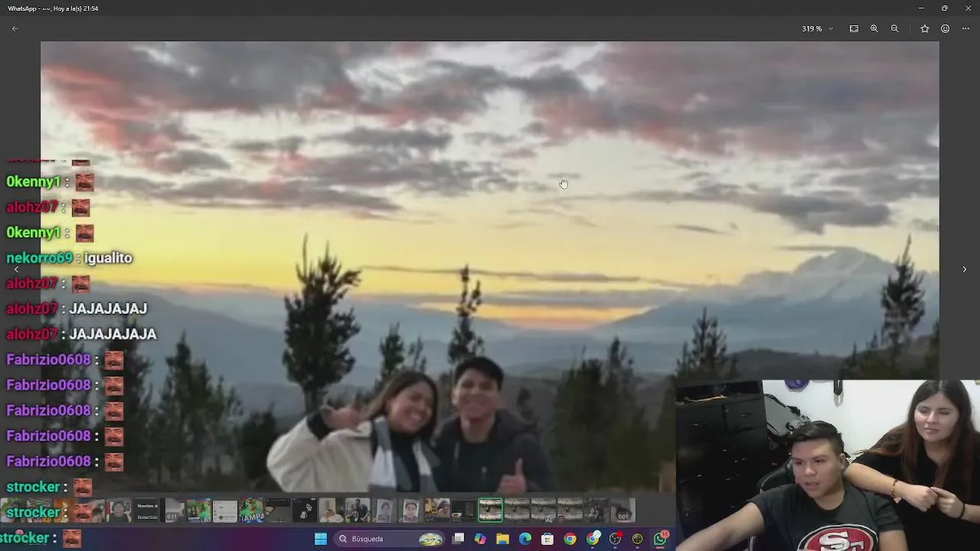Open Microsoft Edge from the taskbar

pyautogui.click(x=525, y=539)
